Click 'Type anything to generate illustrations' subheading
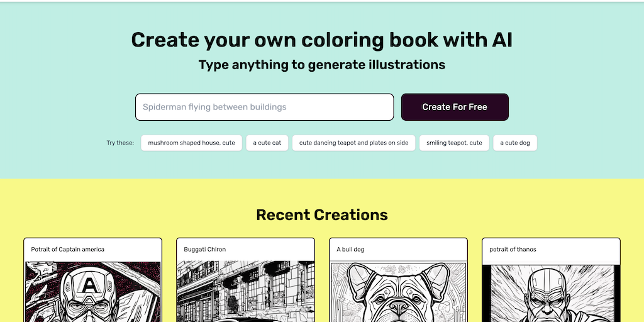This screenshot has height=322, width=644. pyautogui.click(x=322, y=65)
